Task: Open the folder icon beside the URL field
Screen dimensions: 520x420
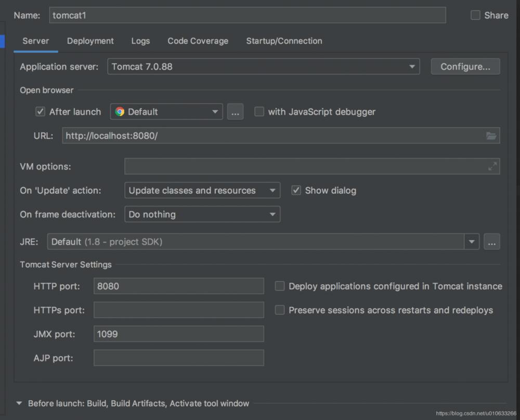Action: pyautogui.click(x=491, y=136)
